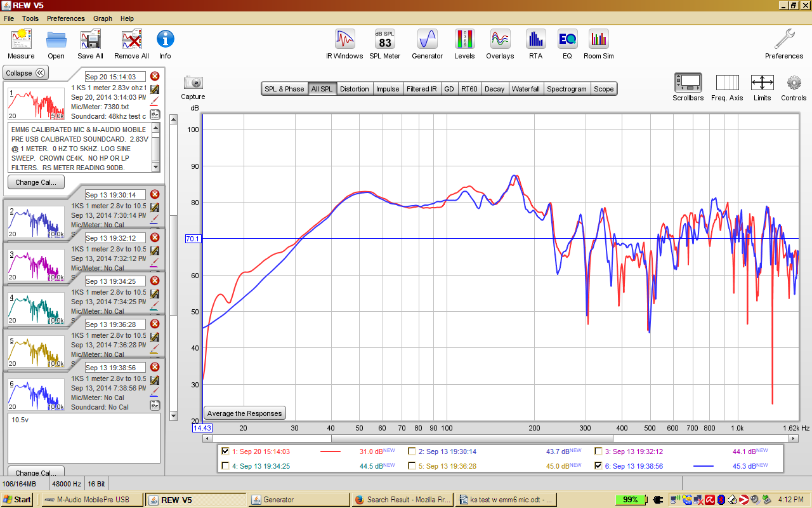Change trace colour of measurement Sep 13 19:30:14
This screenshot has height=508, width=812.
coord(154,219)
